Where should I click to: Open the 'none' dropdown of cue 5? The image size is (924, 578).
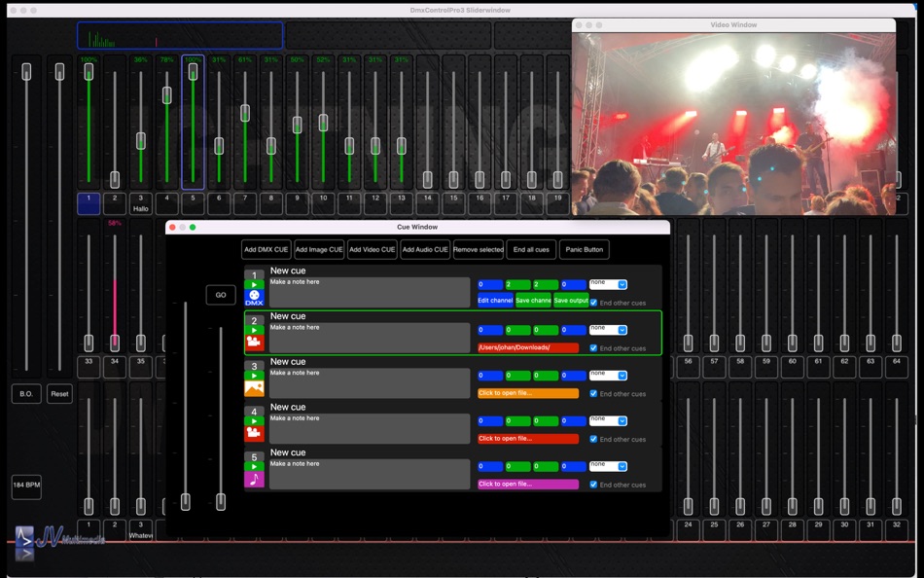[608, 466]
